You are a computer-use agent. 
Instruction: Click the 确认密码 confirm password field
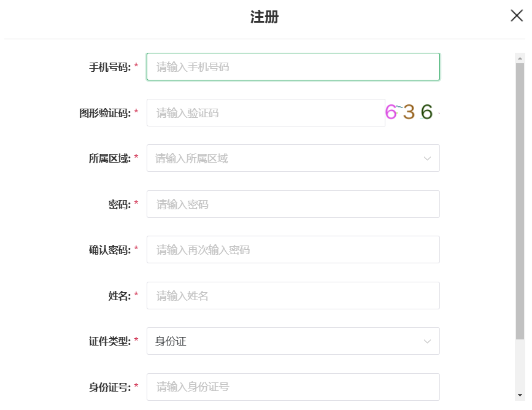[293, 249]
